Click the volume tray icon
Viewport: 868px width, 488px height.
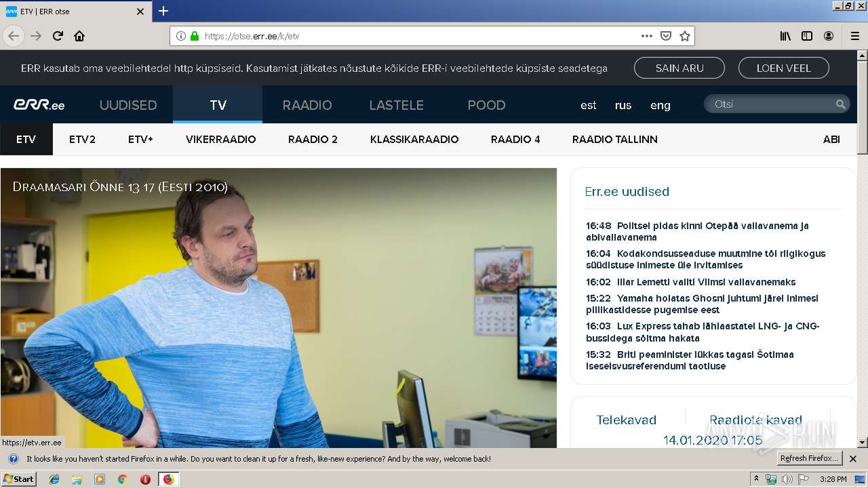pyautogui.click(x=787, y=479)
